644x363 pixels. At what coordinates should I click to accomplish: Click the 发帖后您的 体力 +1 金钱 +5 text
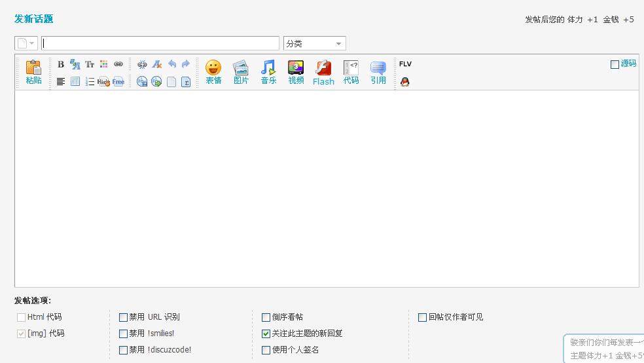[x=579, y=19]
